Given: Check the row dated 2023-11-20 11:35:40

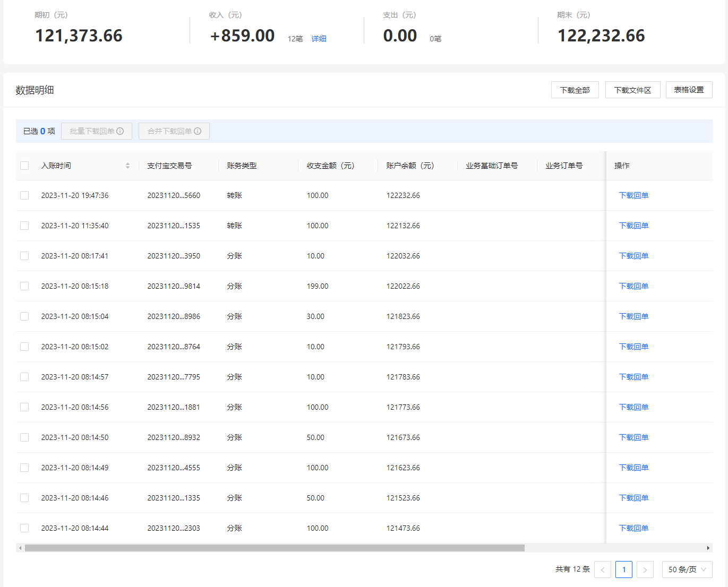Looking at the screenshot, I should [x=24, y=226].
